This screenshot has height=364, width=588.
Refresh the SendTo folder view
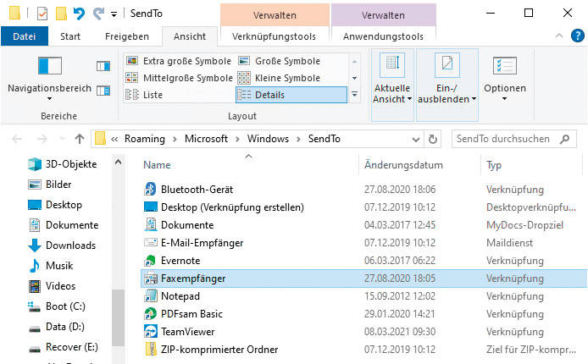[433, 139]
